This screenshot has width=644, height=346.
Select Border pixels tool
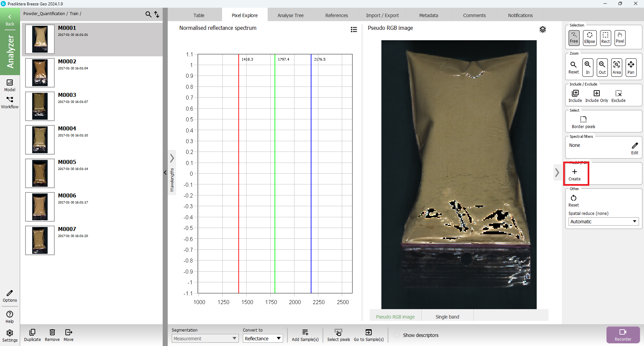pyautogui.click(x=583, y=122)
